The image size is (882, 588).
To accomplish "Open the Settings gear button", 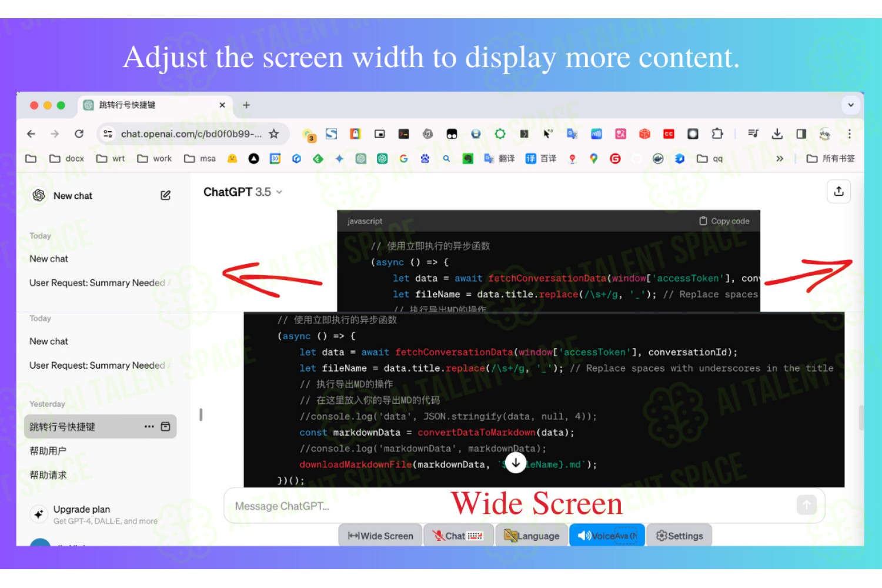I will (x=679, y=536).
